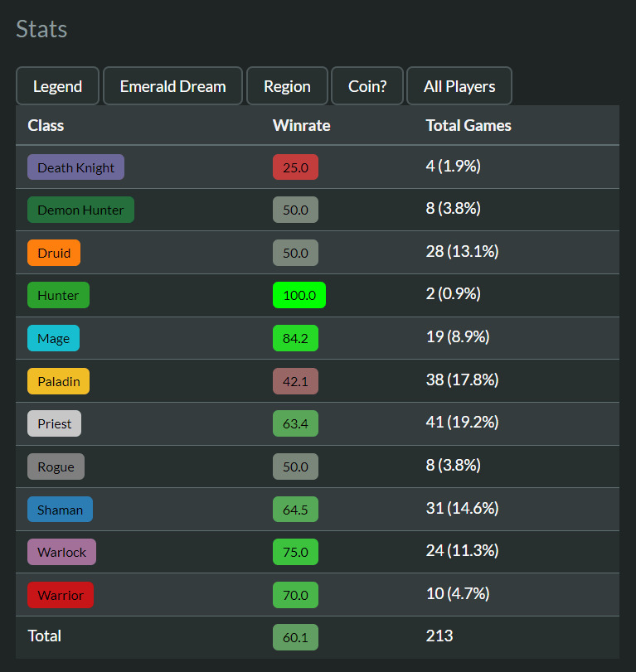Viewport: 636px width, 672px height.
Task: Open the Priest class badge
Action: pos(55,423)
